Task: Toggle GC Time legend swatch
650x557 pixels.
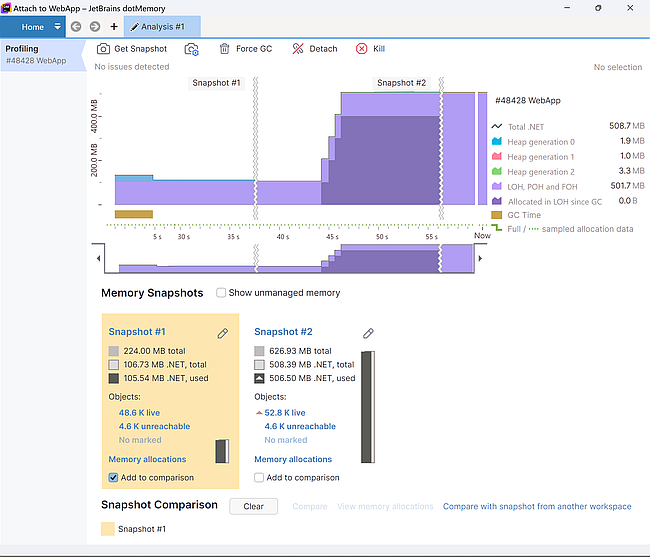Action: tap(497, 215)
